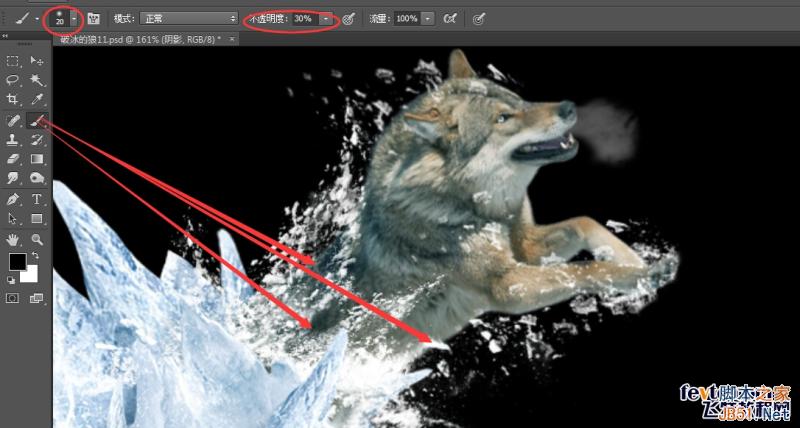Select the Gradient tool
The width and height of the screenshot is (800, 428).
click(37, 159)
